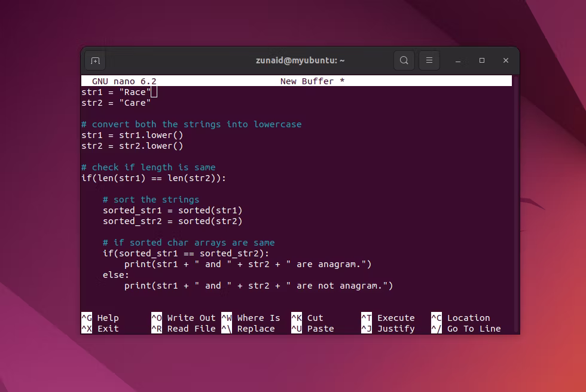
Task: Open the terminal hamburger menu
Action: [429, 60]
